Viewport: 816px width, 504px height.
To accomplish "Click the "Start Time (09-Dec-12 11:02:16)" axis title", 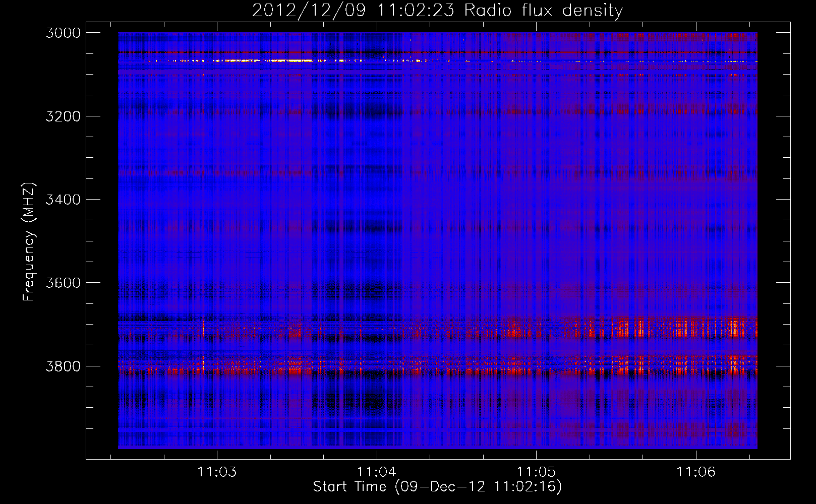I will click(437, 487).
